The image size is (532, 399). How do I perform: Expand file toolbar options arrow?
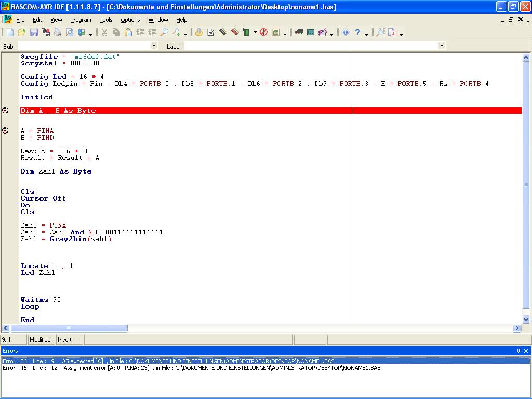tap(90, 34)
